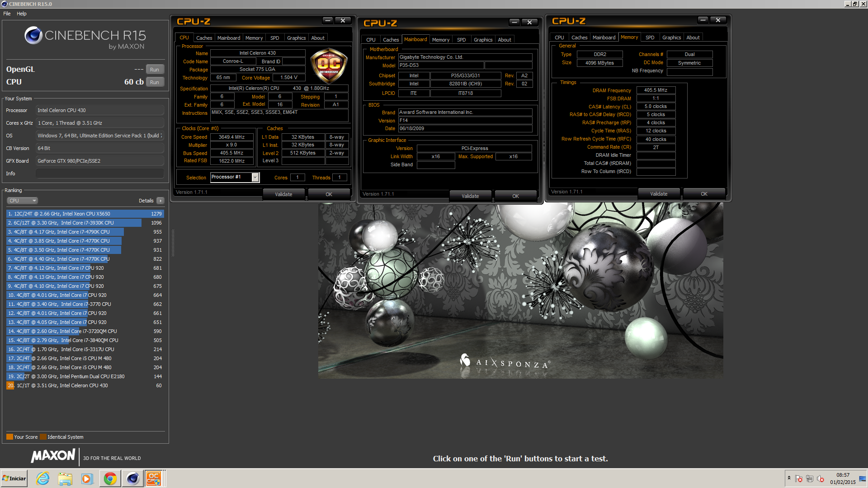This screenshot has width=868, height=488.
Task: Click OK in the first CPU-Z window
Action: (329, 194)
